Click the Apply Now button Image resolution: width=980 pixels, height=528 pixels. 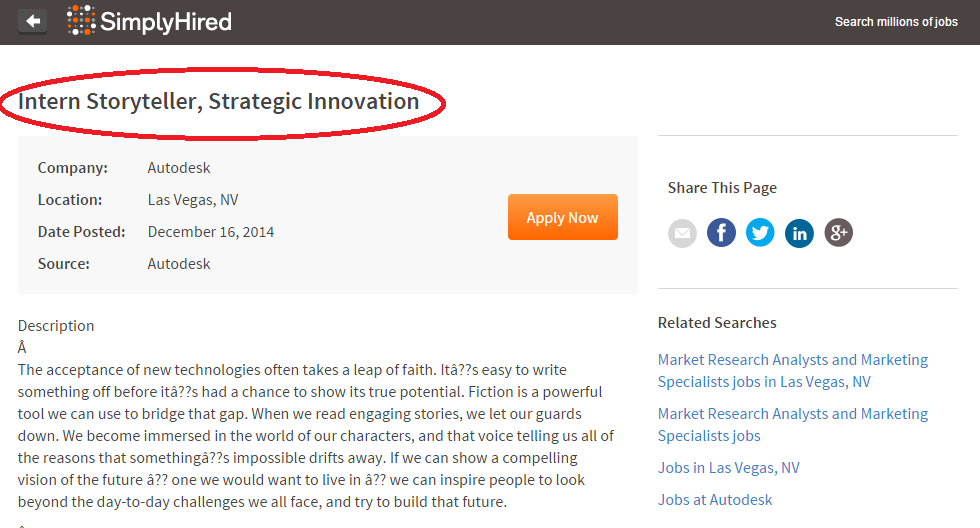(562, 217)
